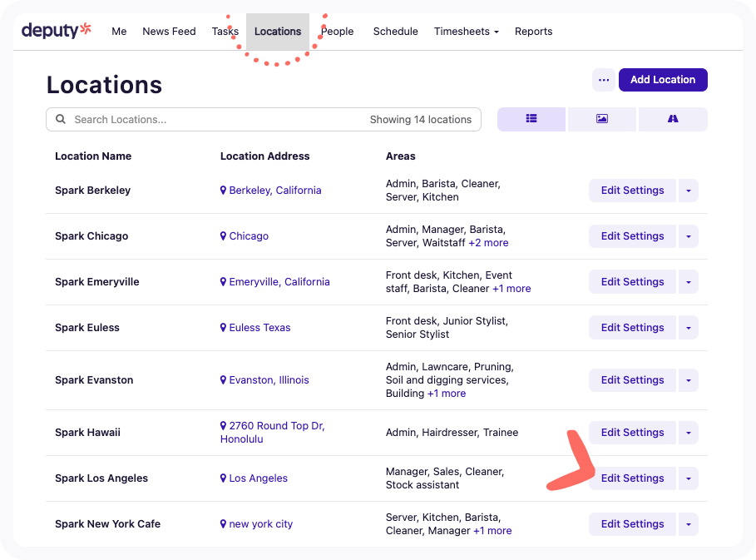Focus the Search Locations input field

click(x=264, y=120)
